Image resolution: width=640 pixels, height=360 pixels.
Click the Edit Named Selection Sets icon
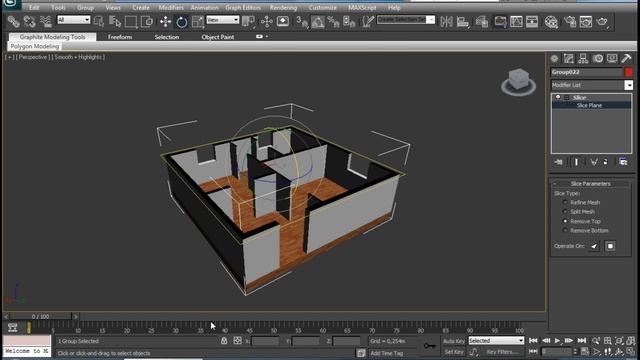pos(367,21)
